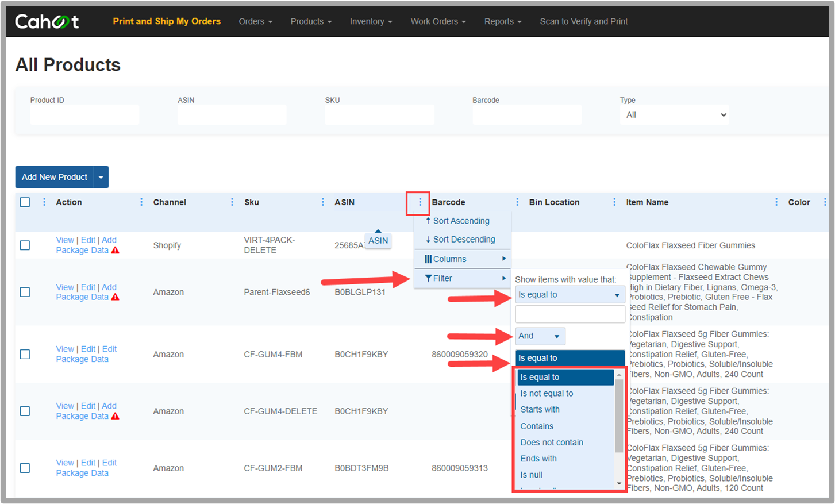Click second 'Is equal to' selected combo box

[x=570, y=358]
